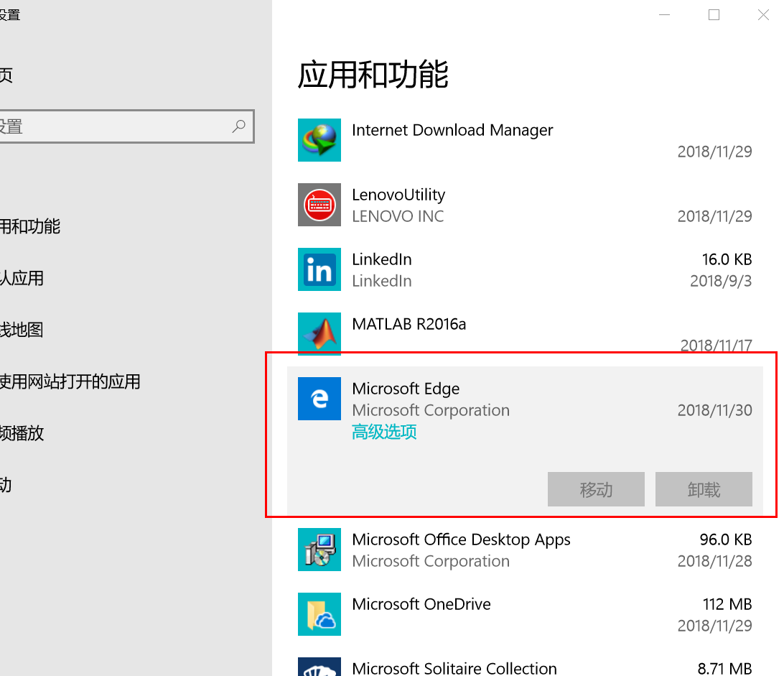Click the Microsoft Edge icon

pos(319,399)
